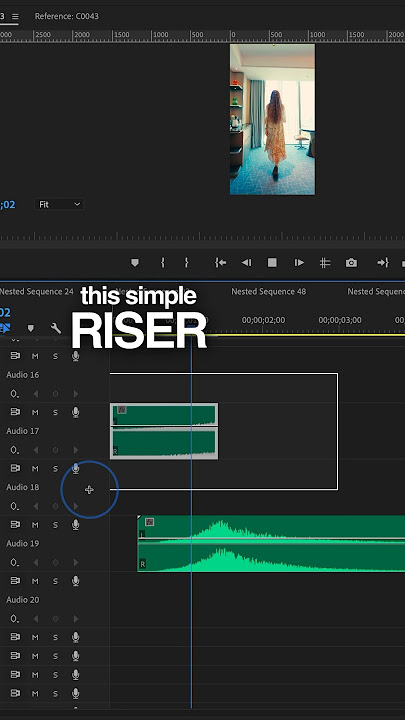Viewport: 405px width, 720px height.
Task: Click the track output icon for Audio 18
Action: [15, 468]
